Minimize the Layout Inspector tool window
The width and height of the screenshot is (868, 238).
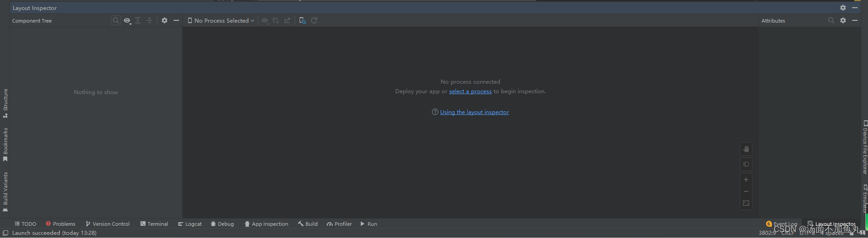tap(855, 8)
